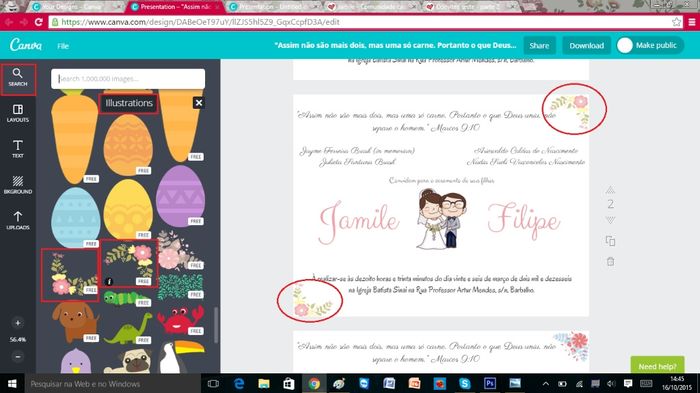
Task: Open the Chrome menu hamburger icon
Action: [692, 22]
